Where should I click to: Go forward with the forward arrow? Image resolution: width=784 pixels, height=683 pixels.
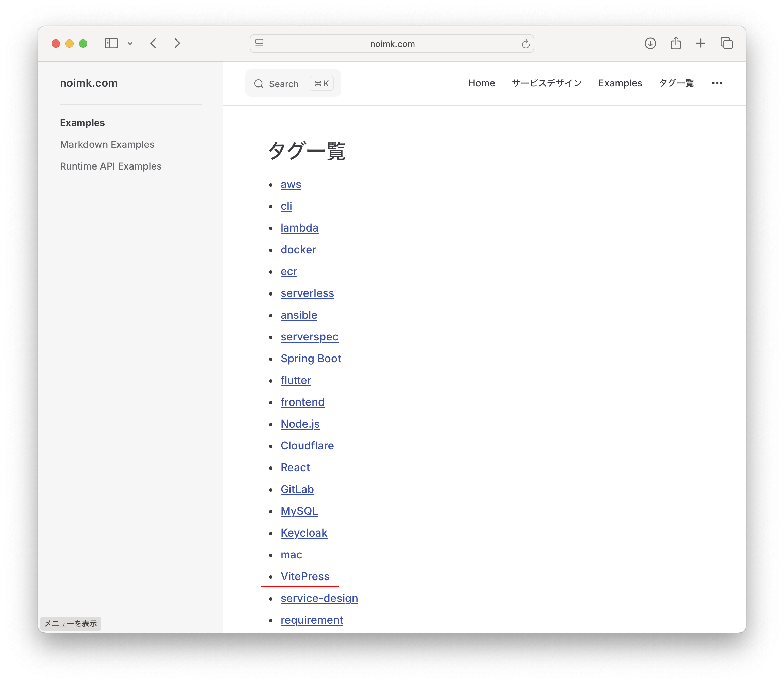177,44
